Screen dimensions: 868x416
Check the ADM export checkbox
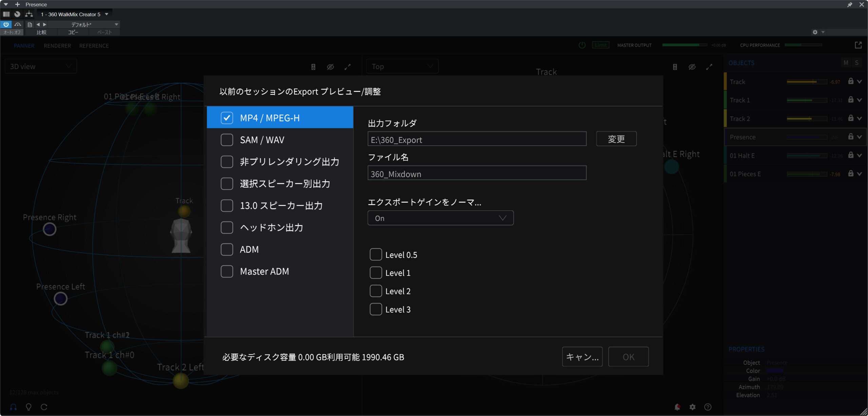[x=227, y=249]
